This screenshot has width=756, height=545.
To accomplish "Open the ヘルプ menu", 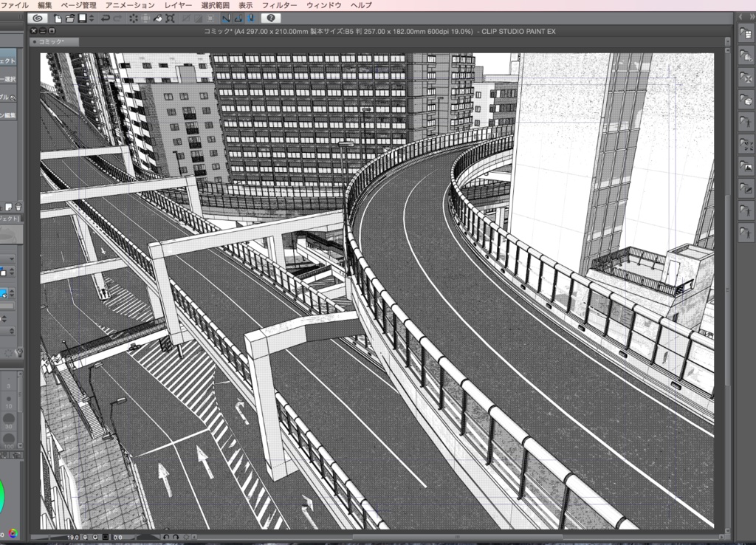I will (x=361, y=5).
